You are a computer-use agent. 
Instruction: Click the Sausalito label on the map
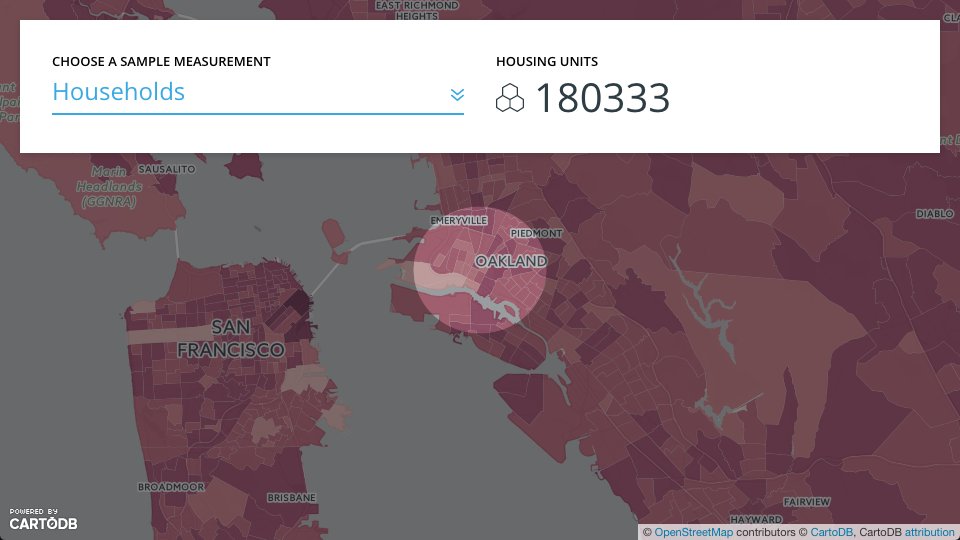167,169
